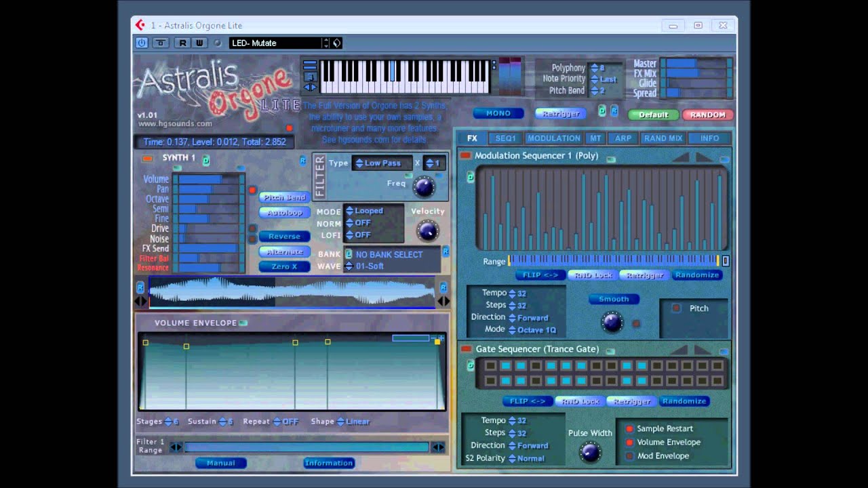The width and height of the screenshot is (868, 488).
Task: Toggle the Reverse playback button
Action: pos(284,237)
